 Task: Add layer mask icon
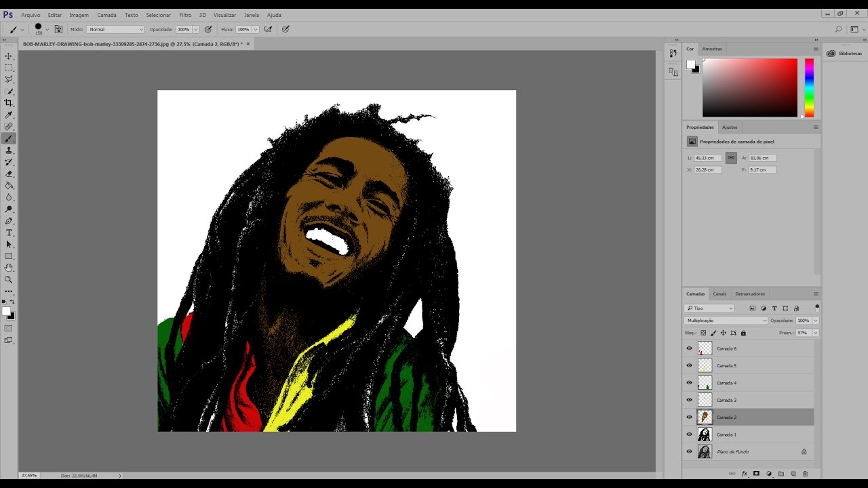tap(756, 474)
